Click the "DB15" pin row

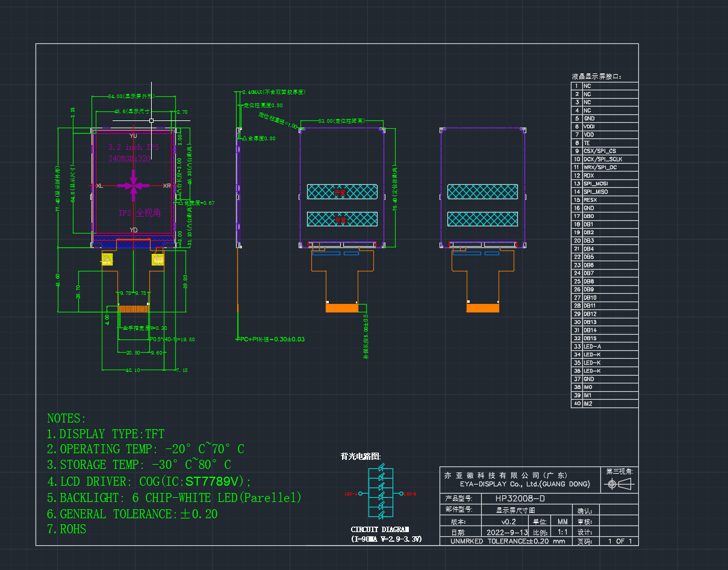point(605,338)
